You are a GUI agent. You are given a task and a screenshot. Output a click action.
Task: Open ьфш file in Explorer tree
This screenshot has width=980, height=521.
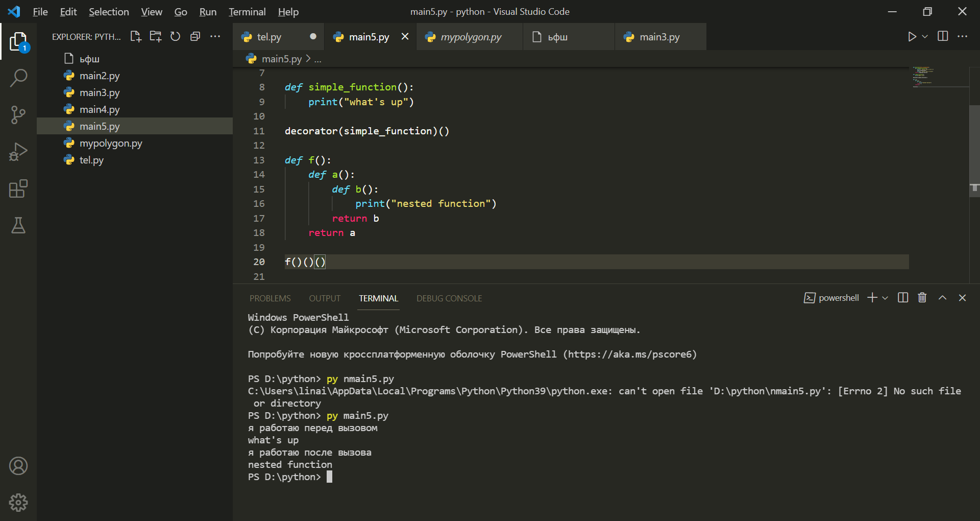(135, 59)
